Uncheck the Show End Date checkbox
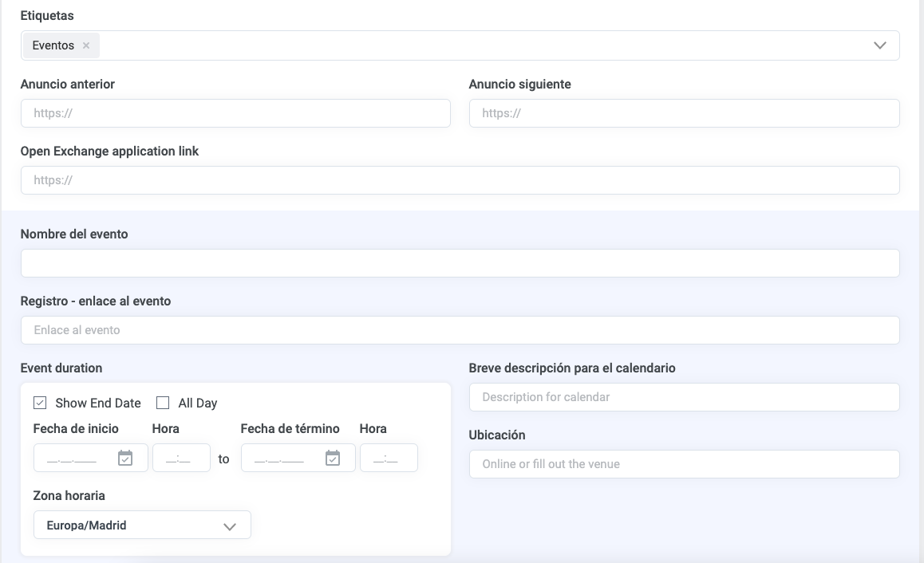This screenshot has width=924, height=563. (x=40, y=403)
